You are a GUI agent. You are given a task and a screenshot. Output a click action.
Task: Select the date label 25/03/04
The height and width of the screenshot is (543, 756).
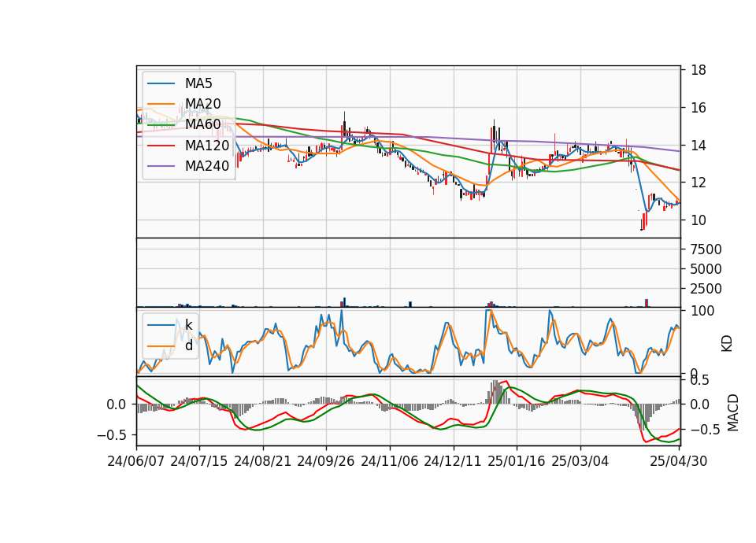[x=580, y=461]
